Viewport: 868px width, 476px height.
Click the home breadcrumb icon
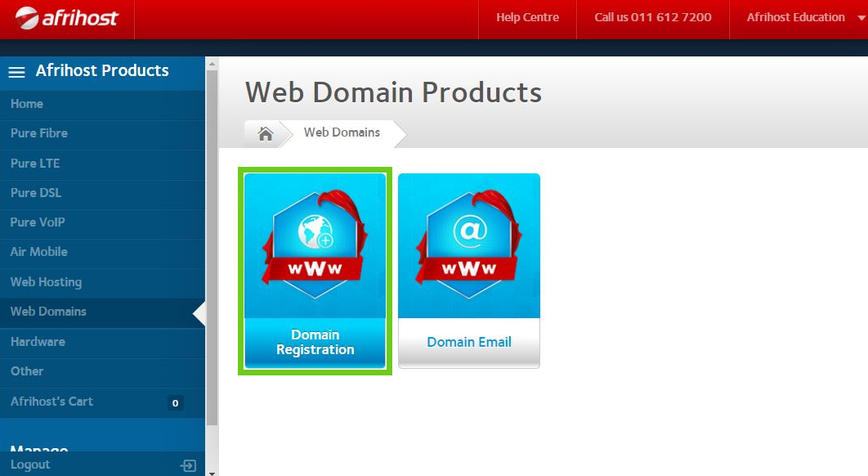(x=266, y=133)
